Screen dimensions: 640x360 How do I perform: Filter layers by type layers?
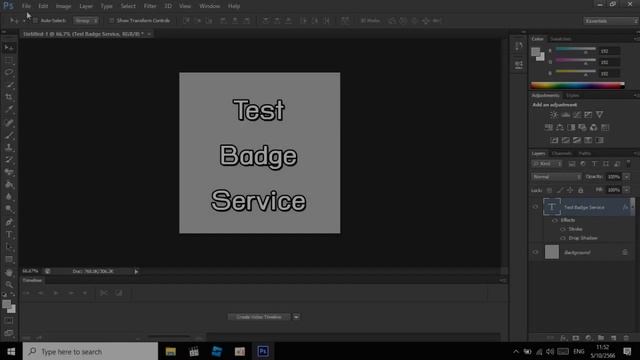[594, 164]
